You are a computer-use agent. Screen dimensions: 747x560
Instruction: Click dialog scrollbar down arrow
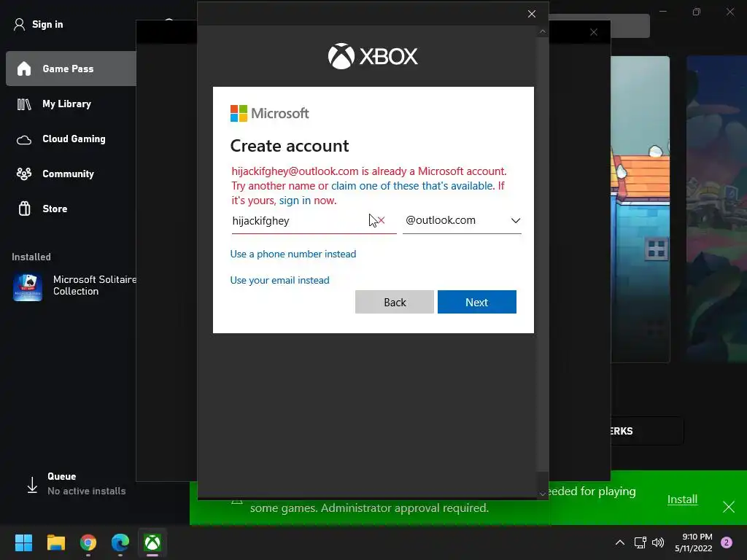point(543,494)
